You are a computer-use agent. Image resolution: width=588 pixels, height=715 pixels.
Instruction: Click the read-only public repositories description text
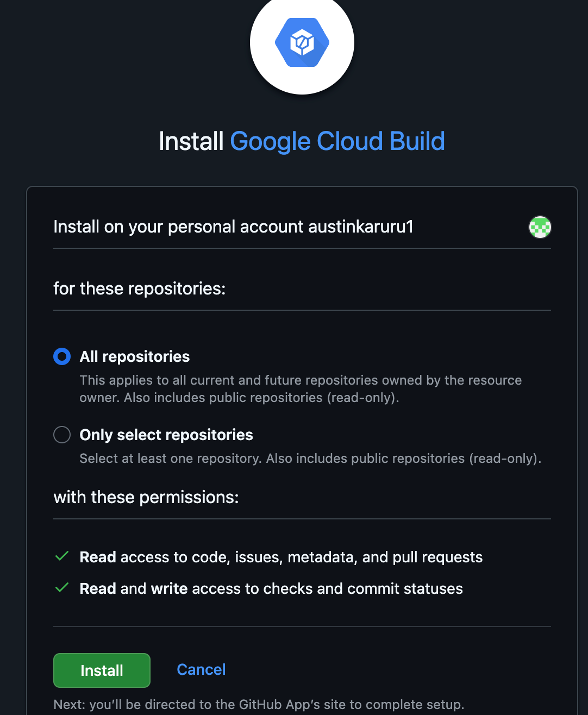[310, 458]
